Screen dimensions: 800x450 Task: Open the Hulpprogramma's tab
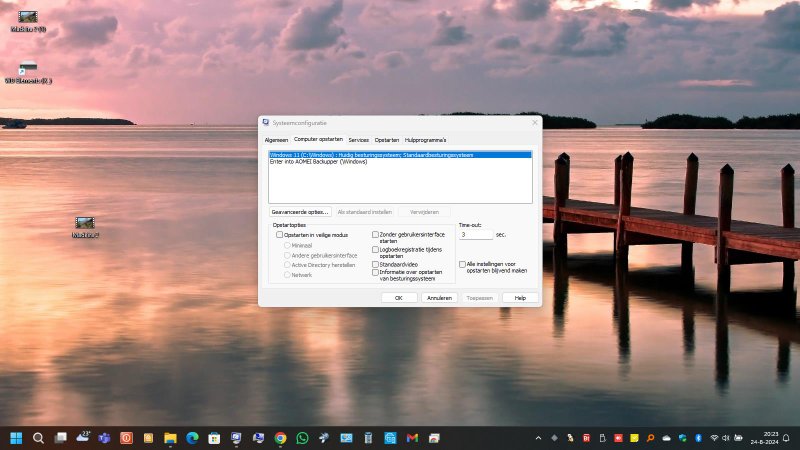(x=425, y=140)
